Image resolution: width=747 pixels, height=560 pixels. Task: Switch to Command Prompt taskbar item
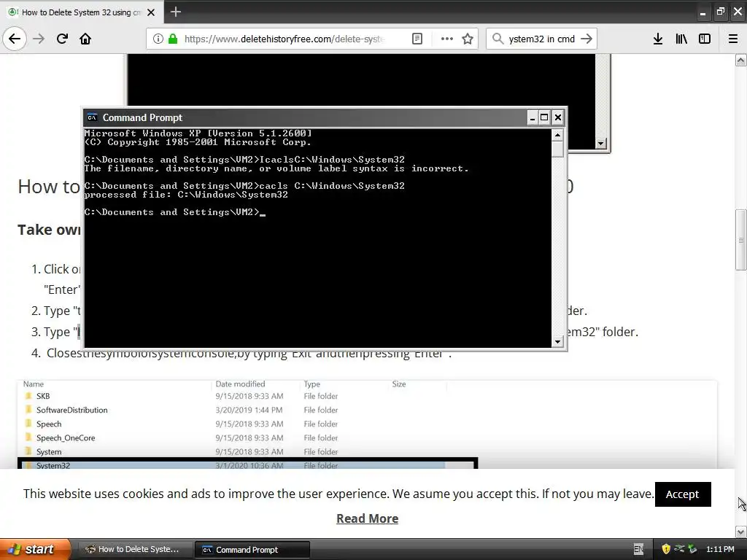coord(252,550)
